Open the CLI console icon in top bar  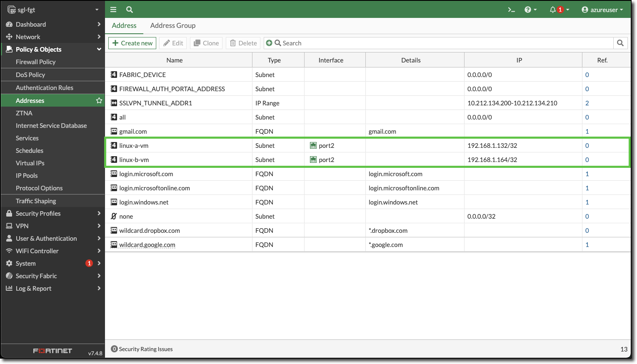click(x=511, y=9)
